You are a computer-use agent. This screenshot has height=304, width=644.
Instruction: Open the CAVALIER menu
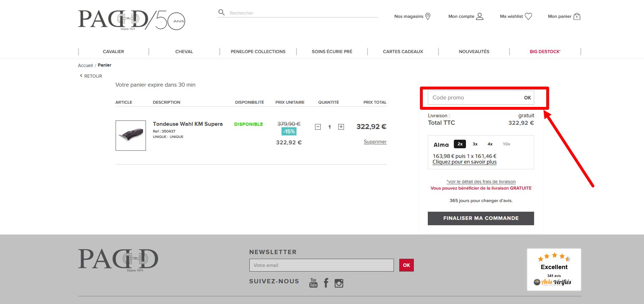click(113, 52)
